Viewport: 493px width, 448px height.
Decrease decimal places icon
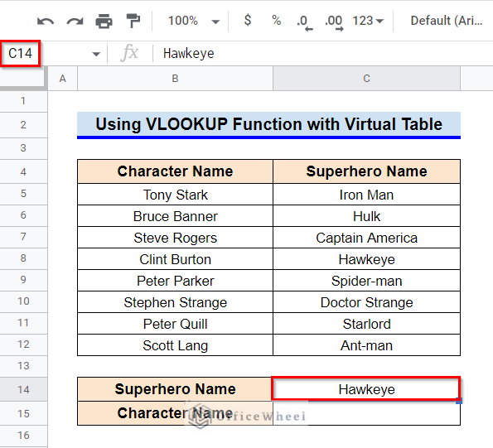[x=304, y=22]
